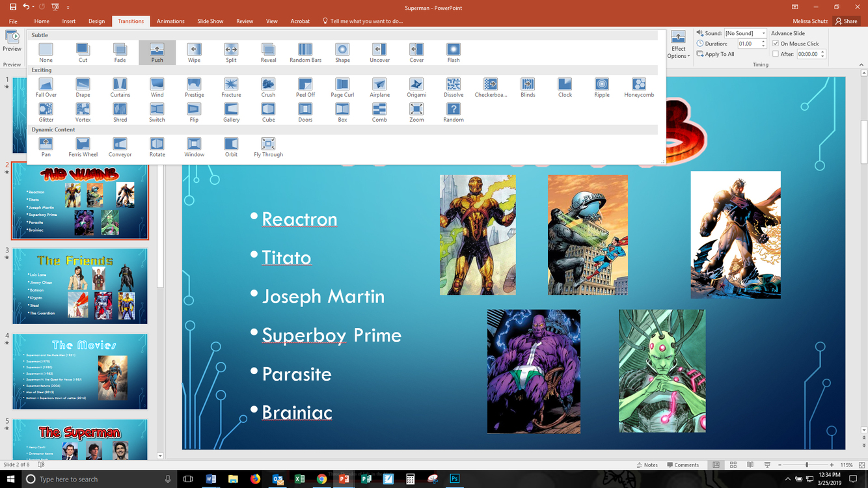
Task: Select The Friends slide thumbnail
Action: pyautogui.click(x=79, y=286)
